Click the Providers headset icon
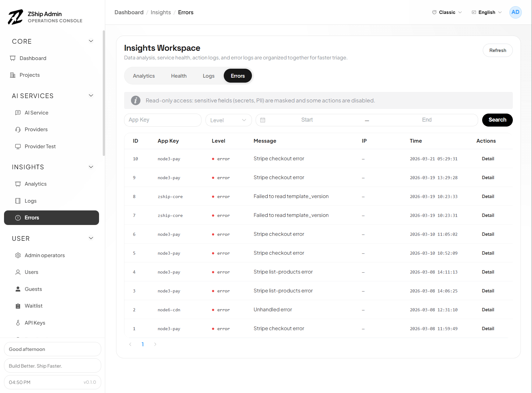The width and height of the screenshot is (532, 393). pos(18,129)
